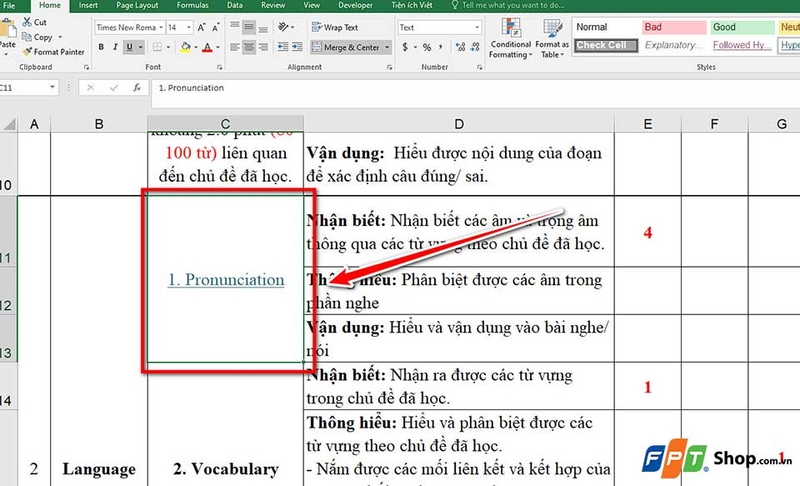Toggle Underline formatting

click(x=130, y=47)
